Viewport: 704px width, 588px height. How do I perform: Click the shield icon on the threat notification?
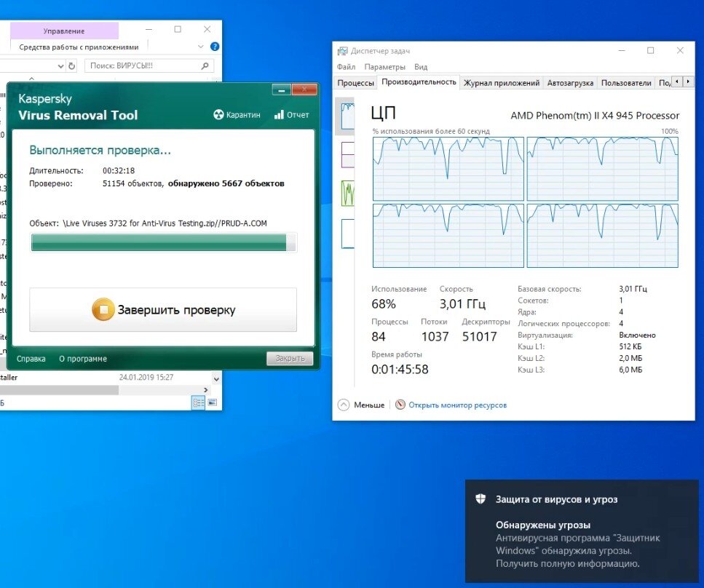pyautogui.click(x=480, y=499)
